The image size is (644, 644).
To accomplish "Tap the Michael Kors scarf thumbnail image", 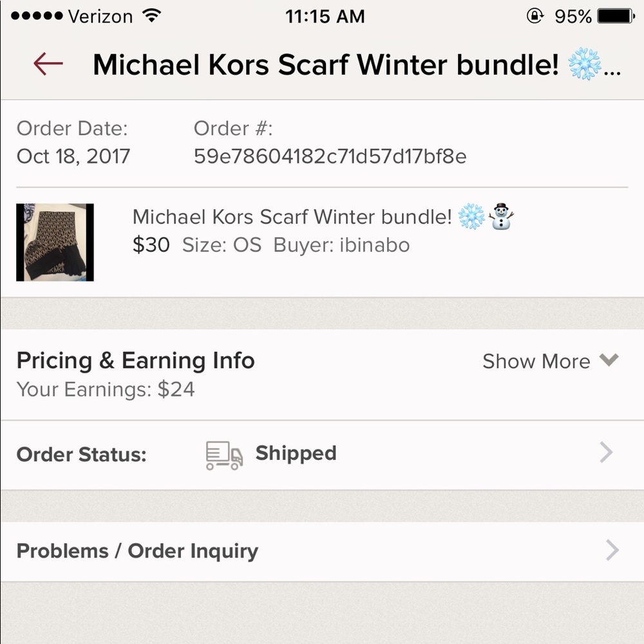I will (54, 243).
